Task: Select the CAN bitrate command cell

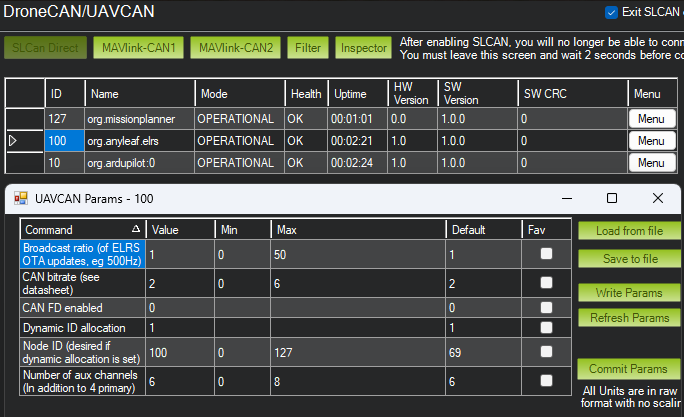Action: 82,284
